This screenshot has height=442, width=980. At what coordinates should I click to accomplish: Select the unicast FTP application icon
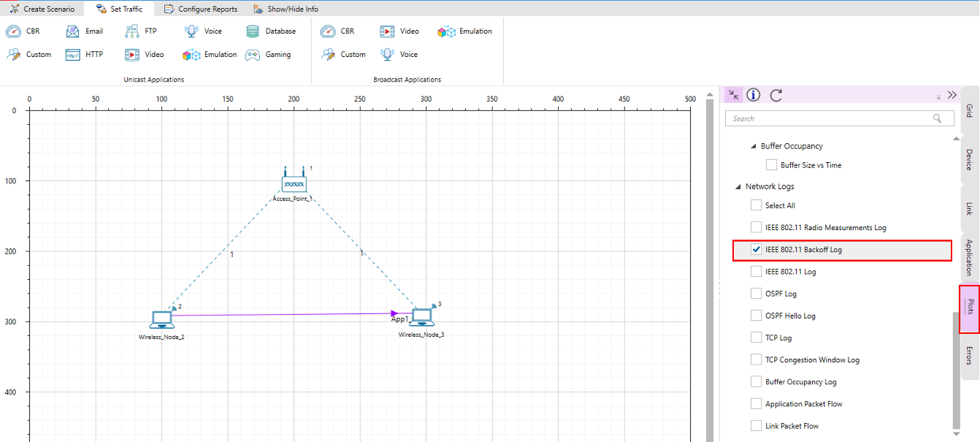[132, 31]
